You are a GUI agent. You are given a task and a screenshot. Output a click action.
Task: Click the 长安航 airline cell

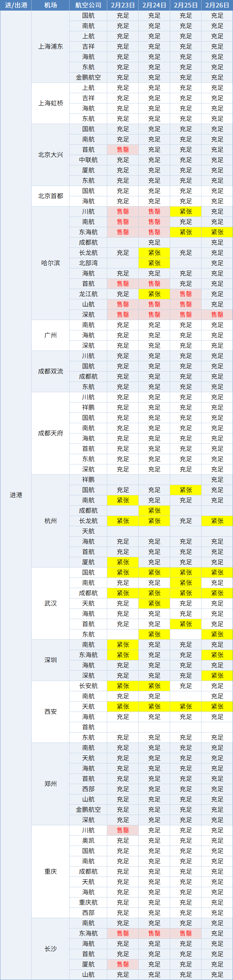(88, 686)
